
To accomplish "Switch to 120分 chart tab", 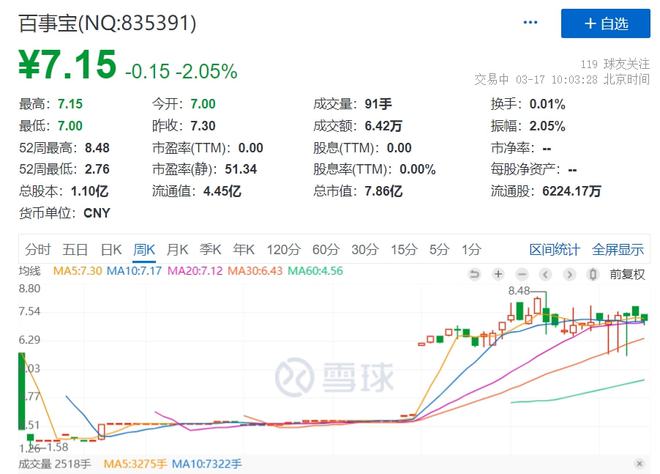I will pyautogui.click(x=283, y=250).
